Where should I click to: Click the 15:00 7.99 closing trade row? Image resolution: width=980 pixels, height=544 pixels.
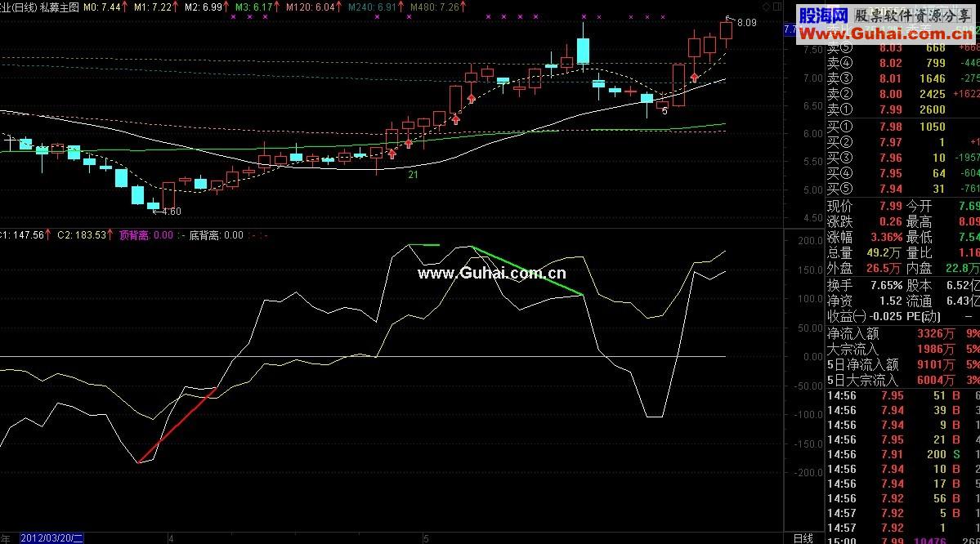pos(902,540)
